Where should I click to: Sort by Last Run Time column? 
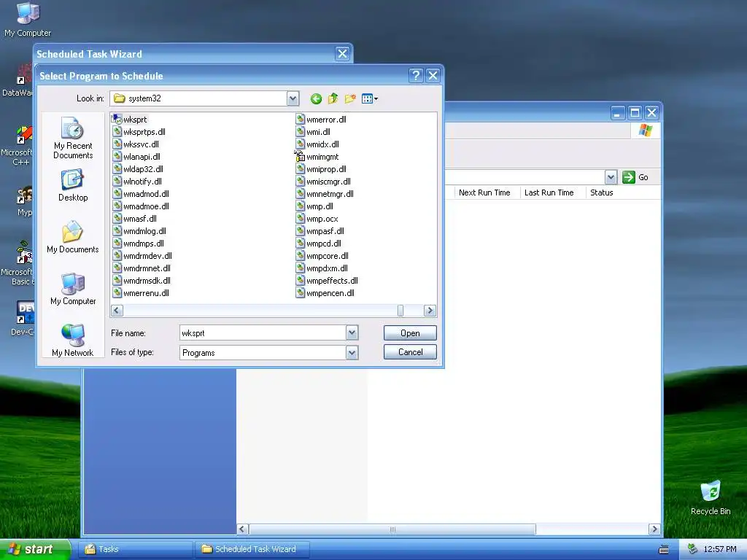[549, 192]
